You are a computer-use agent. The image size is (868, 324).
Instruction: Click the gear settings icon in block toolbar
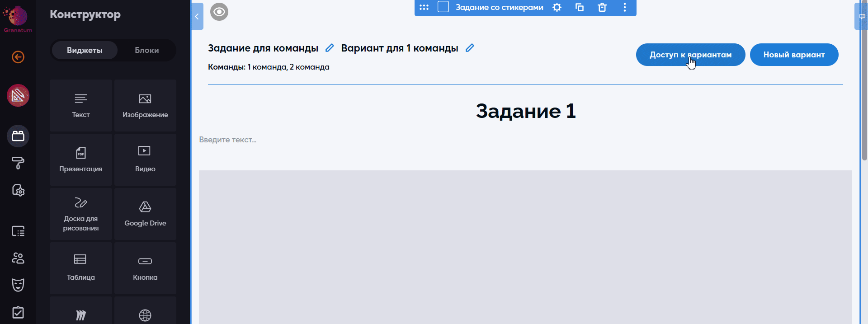click(557, 8)
